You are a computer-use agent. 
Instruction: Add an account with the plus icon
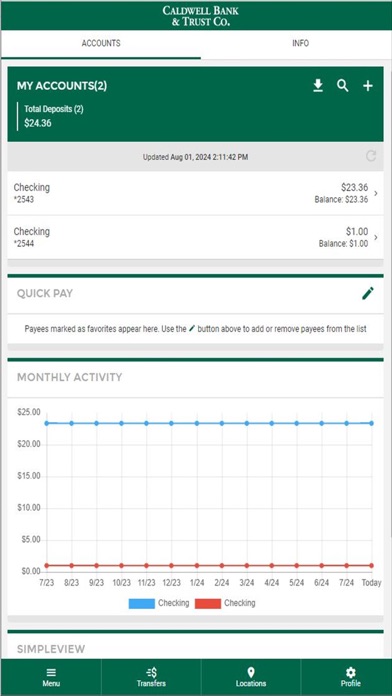point(368,86)
